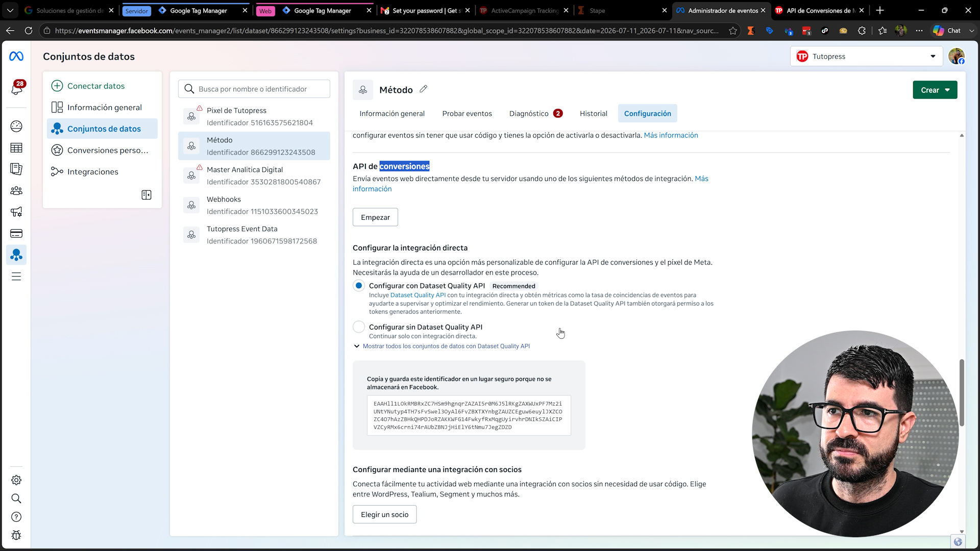Open Copilot Chat in browser toolbar

[946, 31]
